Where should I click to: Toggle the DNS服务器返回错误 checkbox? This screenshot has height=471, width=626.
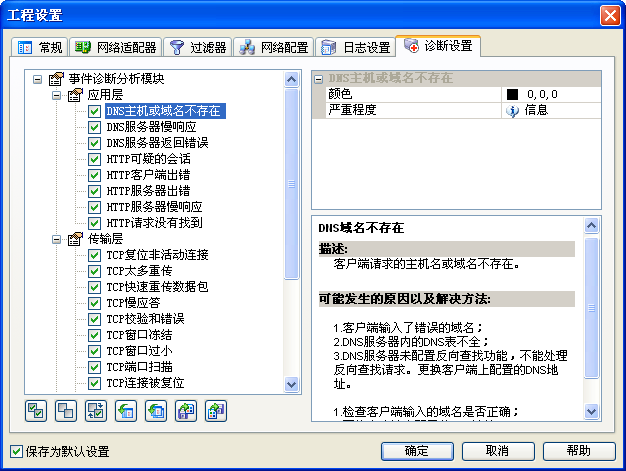tap(94, 143)
